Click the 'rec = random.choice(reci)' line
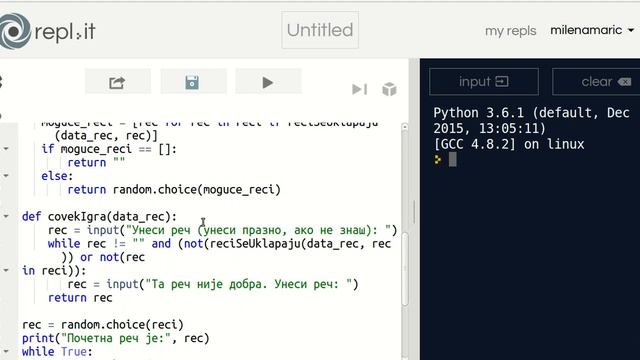This screenshot has width=640, height=360. tap(103, 324)
